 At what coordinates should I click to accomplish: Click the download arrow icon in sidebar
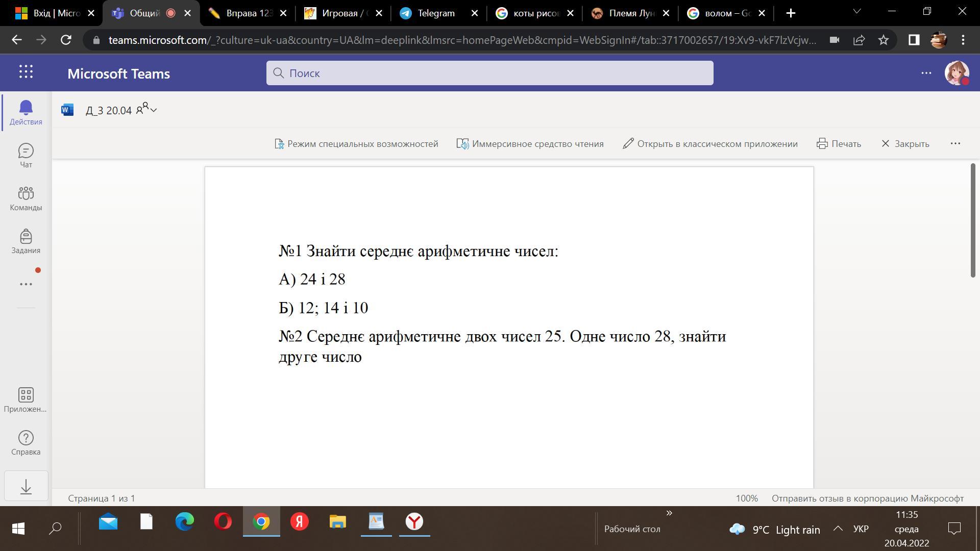click(x=26, y=487)
